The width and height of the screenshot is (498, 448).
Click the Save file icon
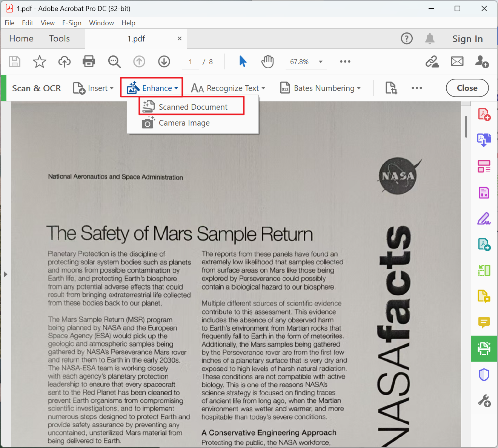pyautogui.click(x=15, y=61)
